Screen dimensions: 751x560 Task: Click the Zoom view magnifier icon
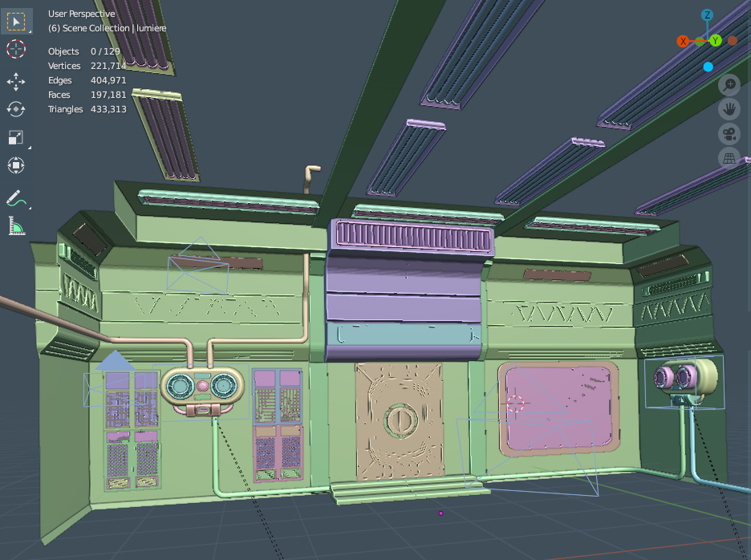729,85
